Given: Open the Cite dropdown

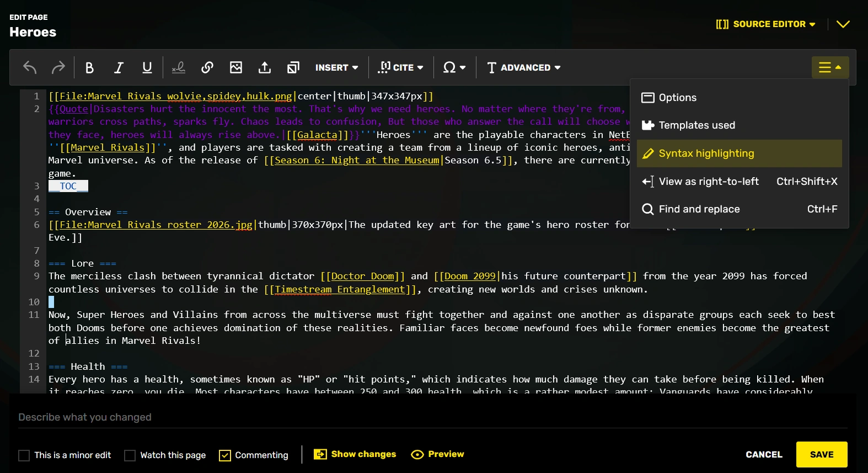Looking at the screenshot, I should click(401, 67).
